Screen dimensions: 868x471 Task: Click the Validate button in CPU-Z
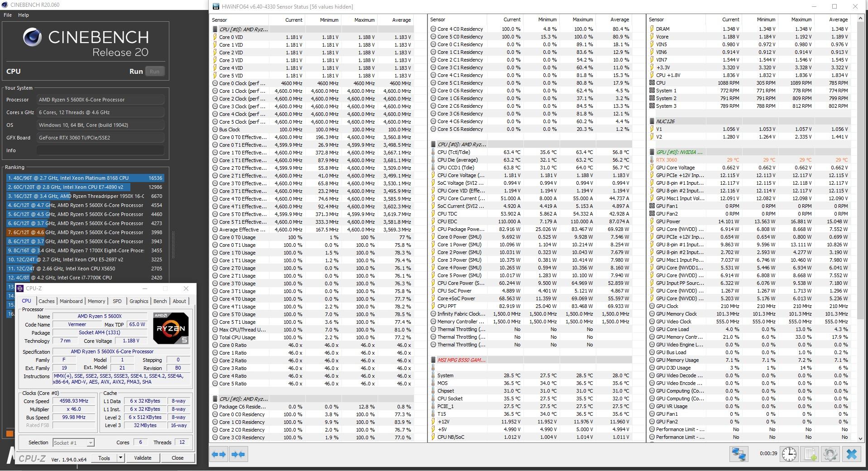(x=143, y=458)
